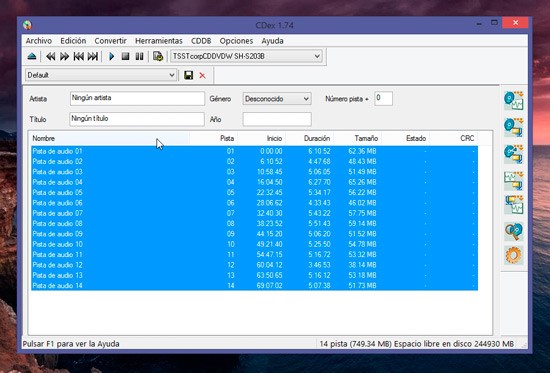Select row Pista de audio 11

[x=254, y=255]
